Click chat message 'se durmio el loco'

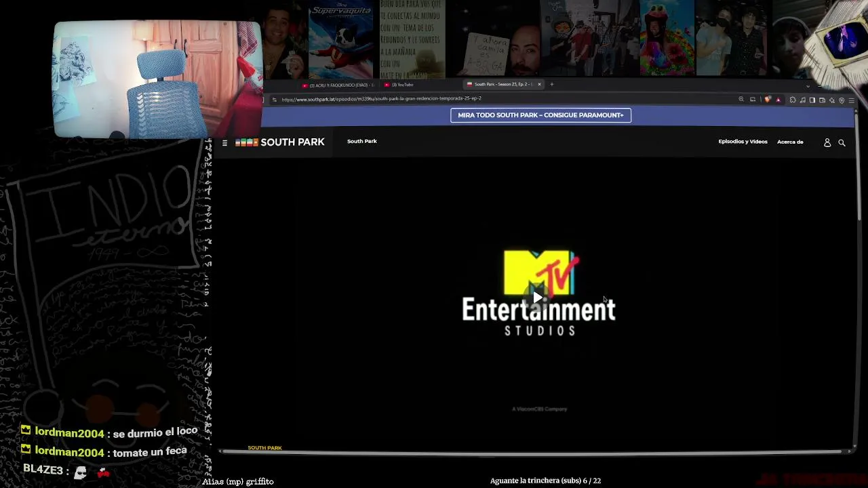coord(155,432)
